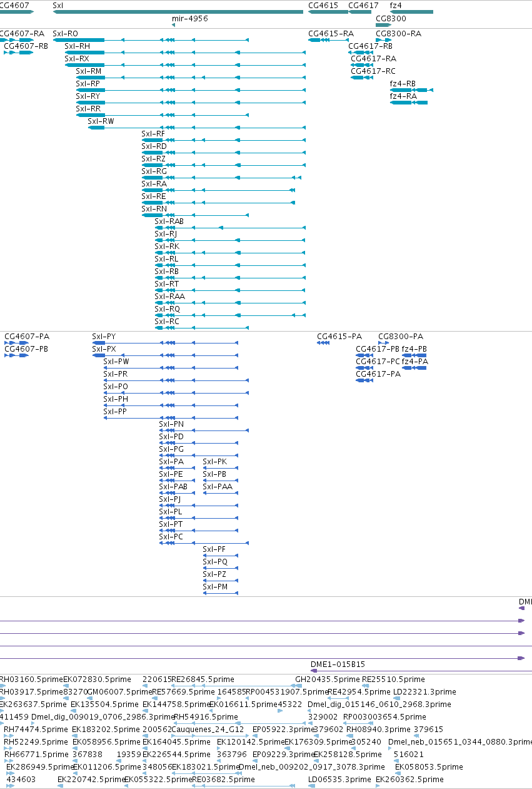This screenshot has width=532, height=789.
Task: Select transcript Sxl-RM
Action: coord(89,71)
